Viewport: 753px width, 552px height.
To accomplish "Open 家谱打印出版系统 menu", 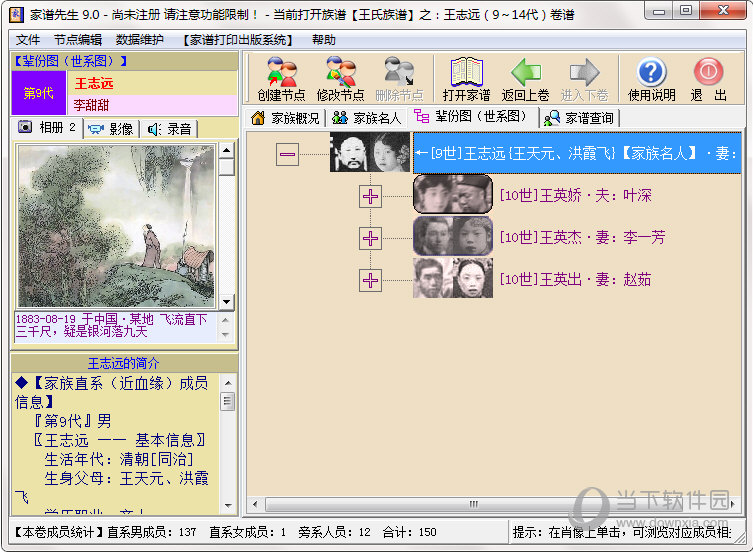I will (238, 40).
